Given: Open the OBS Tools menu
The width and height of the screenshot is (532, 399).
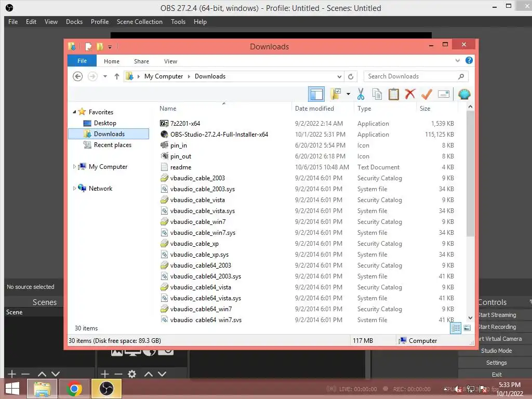Looking at the screenshot, I should (x=178, y=22).
